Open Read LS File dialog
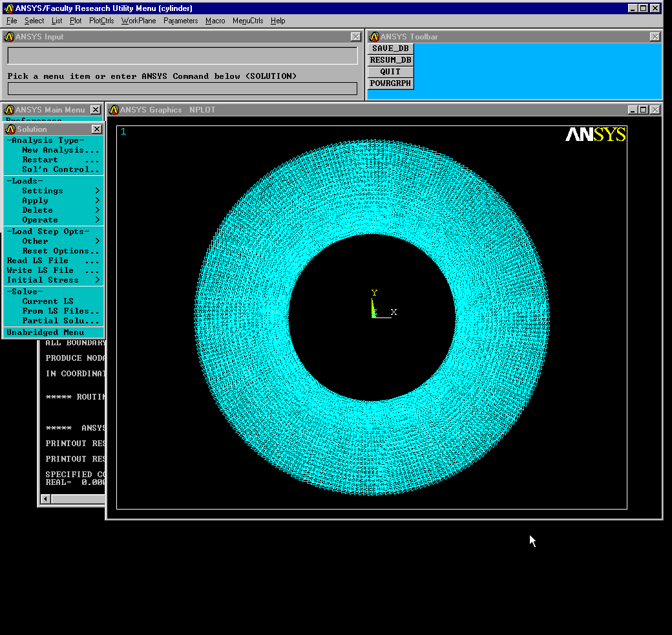Image resolution: width=672 pixels, height=635 pixels. [x=54, y=261]
